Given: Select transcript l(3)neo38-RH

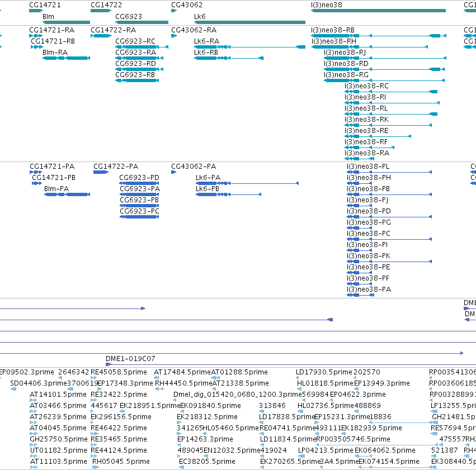Looking at the screenshot, I should [370, 47].
